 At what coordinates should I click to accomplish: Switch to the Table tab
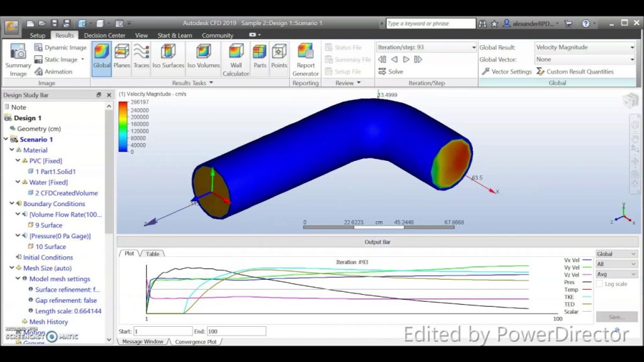pos(152,254)
